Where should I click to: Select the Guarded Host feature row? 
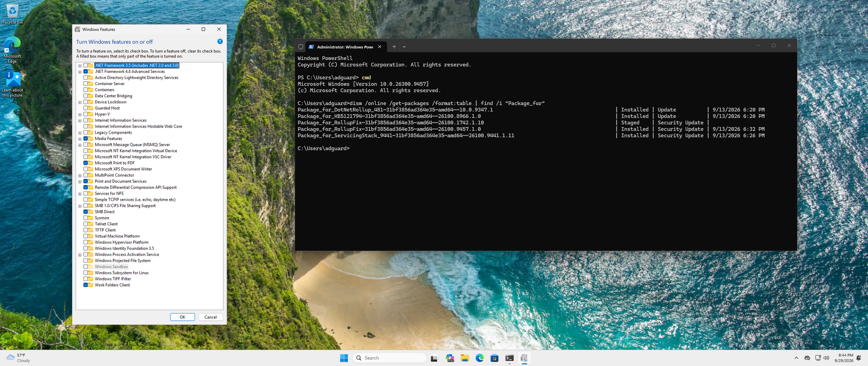click(x=107, y=108)
